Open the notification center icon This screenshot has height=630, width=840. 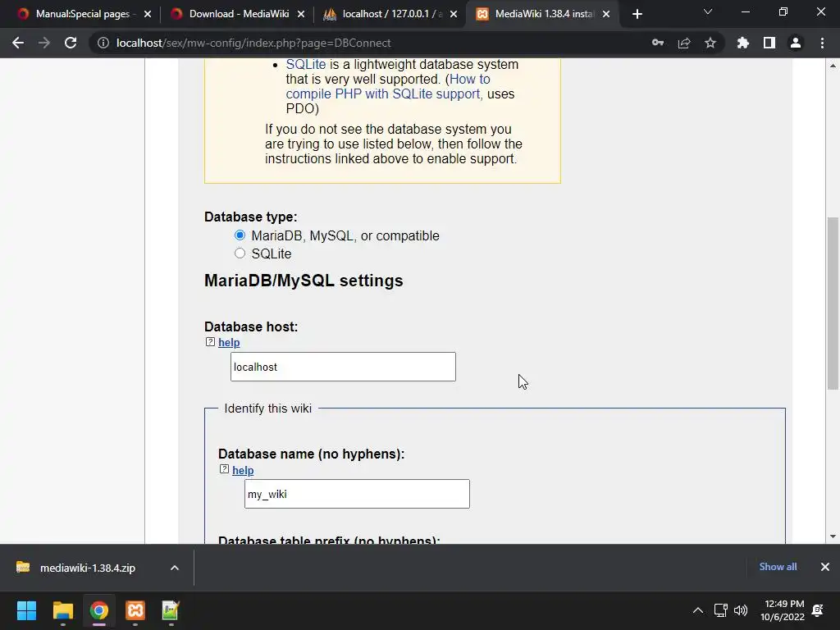pos(818,610)
